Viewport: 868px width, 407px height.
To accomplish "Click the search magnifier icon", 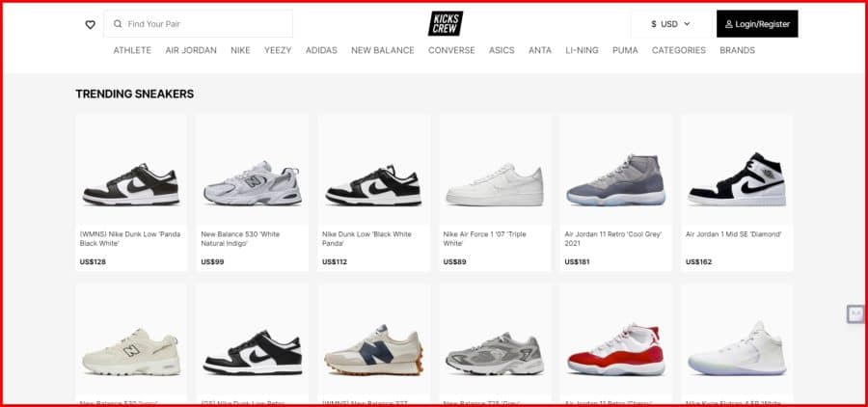I will (118, 24).
